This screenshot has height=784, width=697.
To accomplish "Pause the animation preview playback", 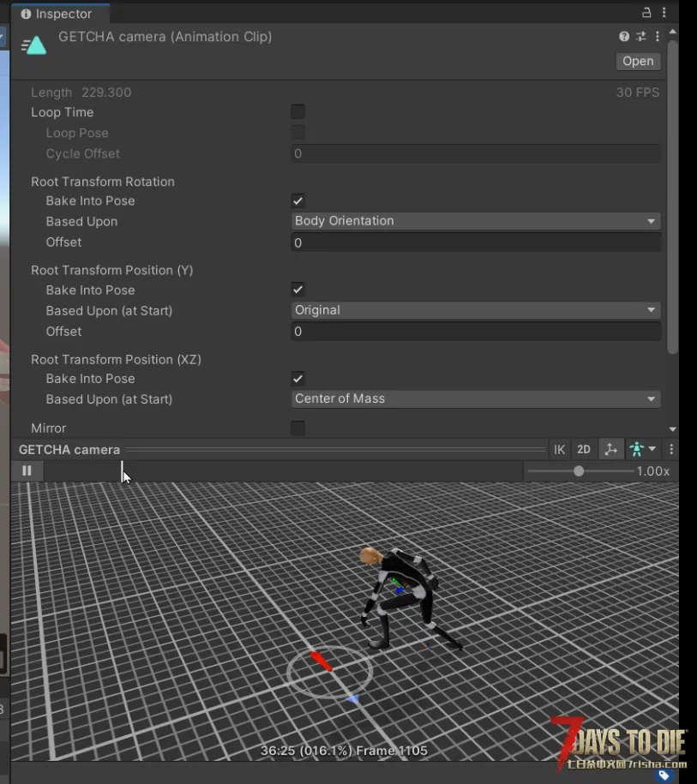I will click(27, 470).
